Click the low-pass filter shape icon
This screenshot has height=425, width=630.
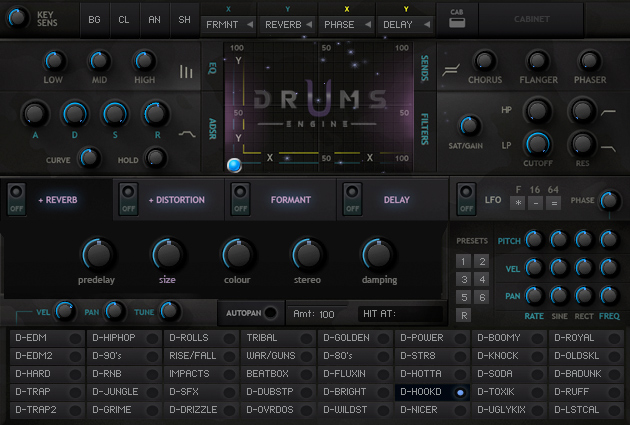(x=608, y=148)
